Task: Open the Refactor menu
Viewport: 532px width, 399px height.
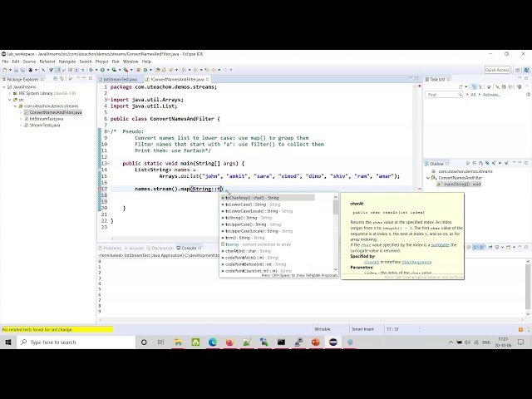Action: coord(47,62)
